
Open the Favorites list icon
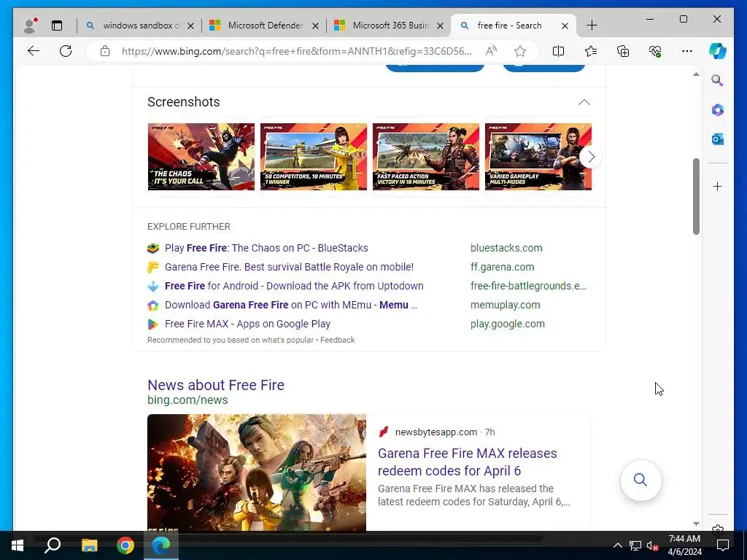pos(591,51)
